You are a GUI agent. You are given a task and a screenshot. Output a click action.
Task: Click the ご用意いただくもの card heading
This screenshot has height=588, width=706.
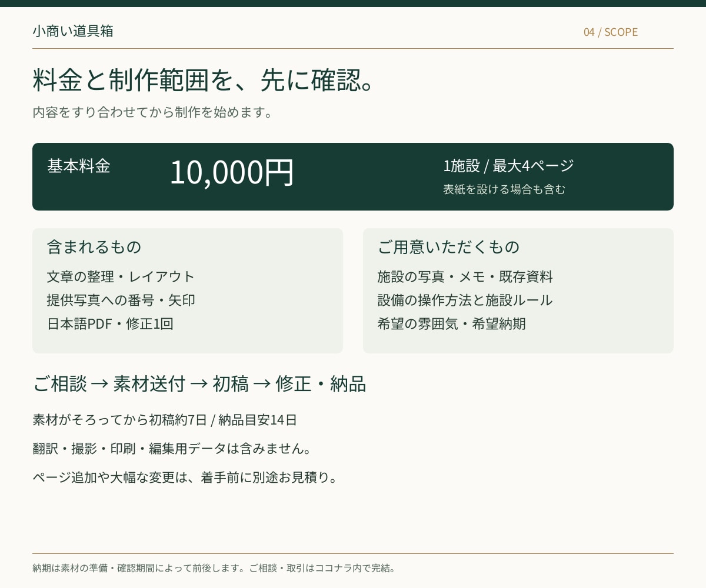pyautogui.click(x=448, y=247)
